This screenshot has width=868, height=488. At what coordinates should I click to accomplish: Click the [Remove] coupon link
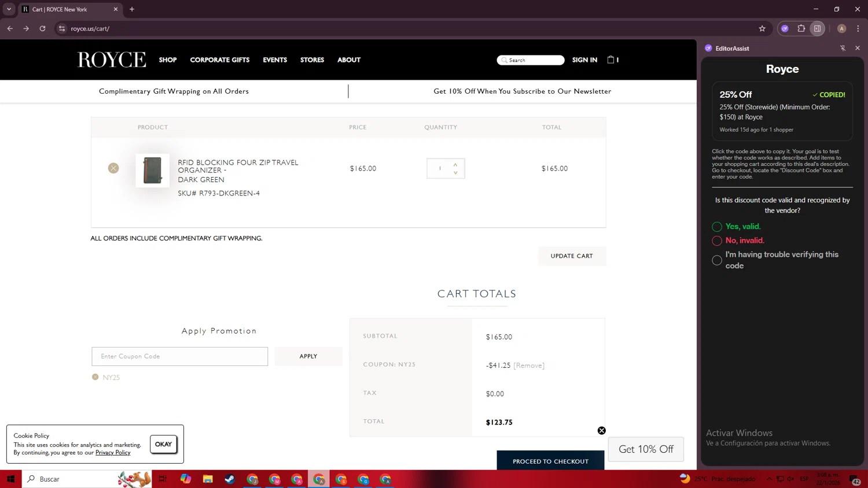tap(529, 365)
